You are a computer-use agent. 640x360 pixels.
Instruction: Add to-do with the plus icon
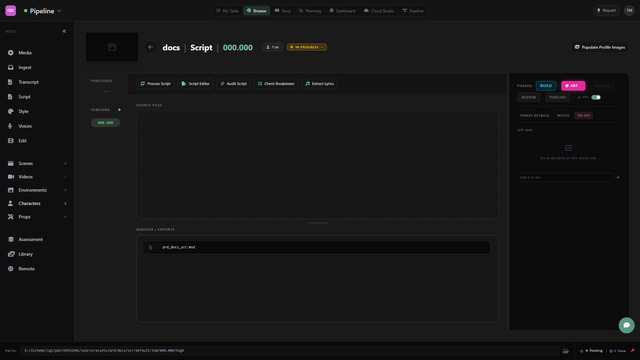618,178
